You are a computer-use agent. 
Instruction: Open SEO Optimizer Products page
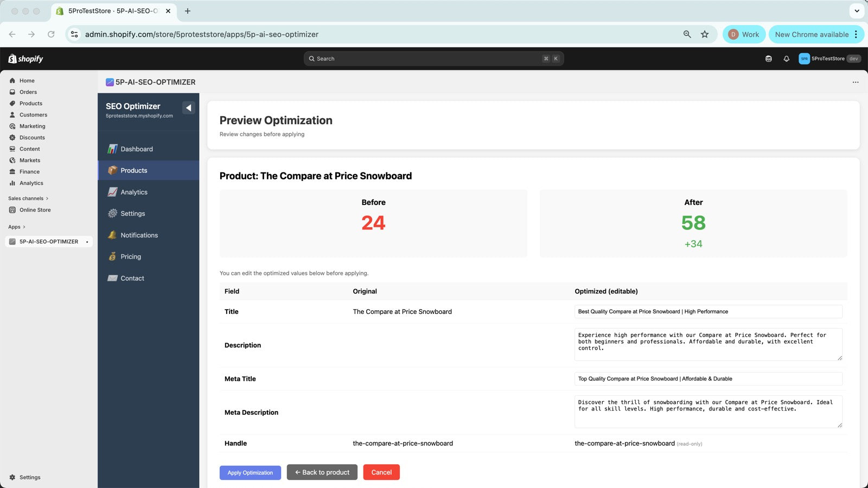pos(149,170)
